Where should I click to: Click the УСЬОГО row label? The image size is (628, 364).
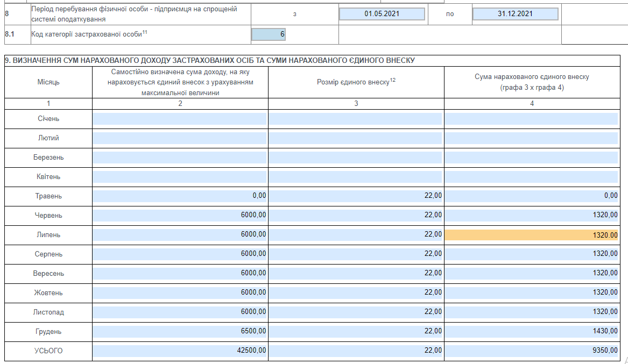tap(48, 351)
